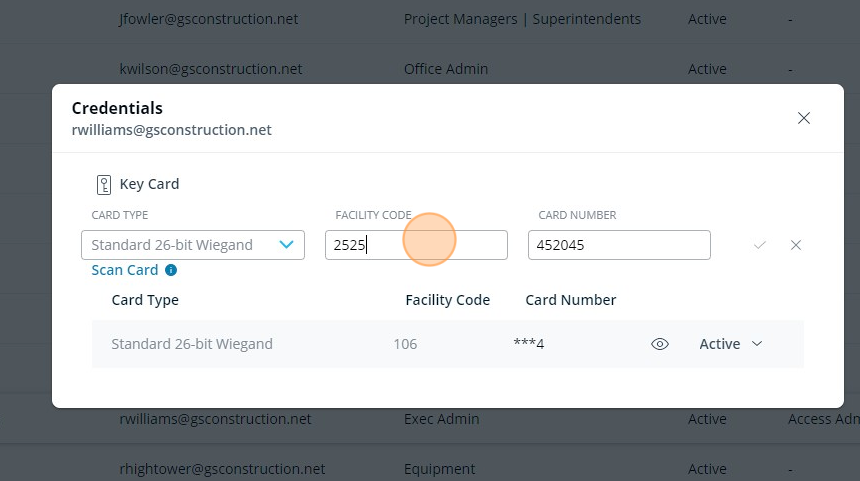Click the Card Type column header
The height and width of the screenshot is (481, 860).
pos(145,300)
